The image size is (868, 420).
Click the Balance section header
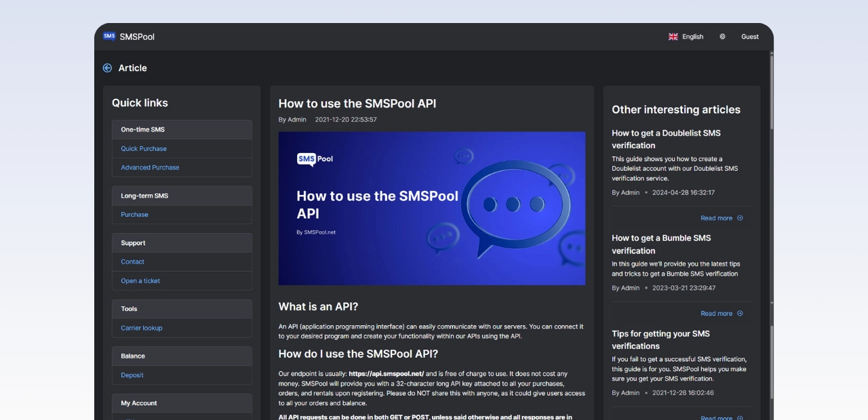182,356
